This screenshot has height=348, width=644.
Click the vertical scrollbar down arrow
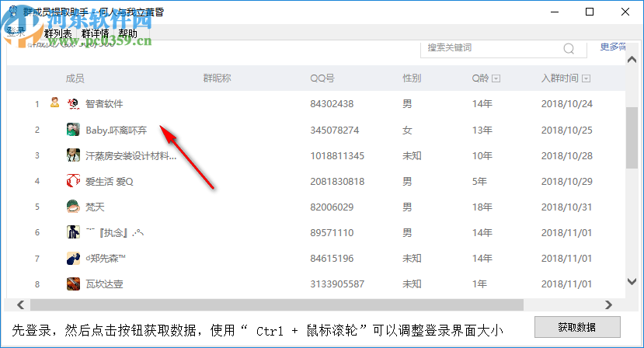point(632,282)
